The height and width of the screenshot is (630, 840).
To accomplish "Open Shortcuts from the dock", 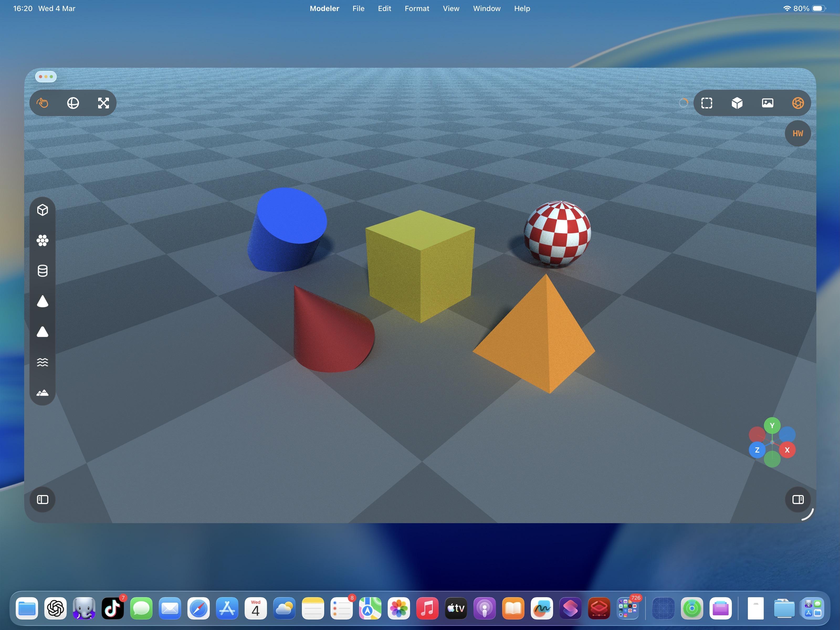I will click(570, 609).
